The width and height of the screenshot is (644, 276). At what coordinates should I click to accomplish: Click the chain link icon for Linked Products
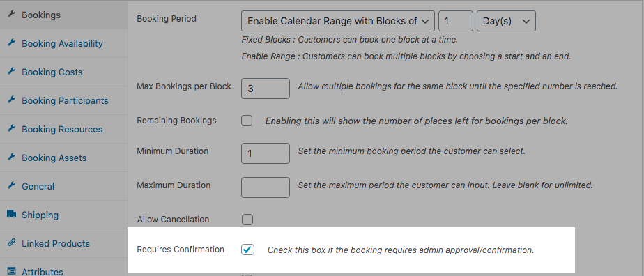pos(11,243)
